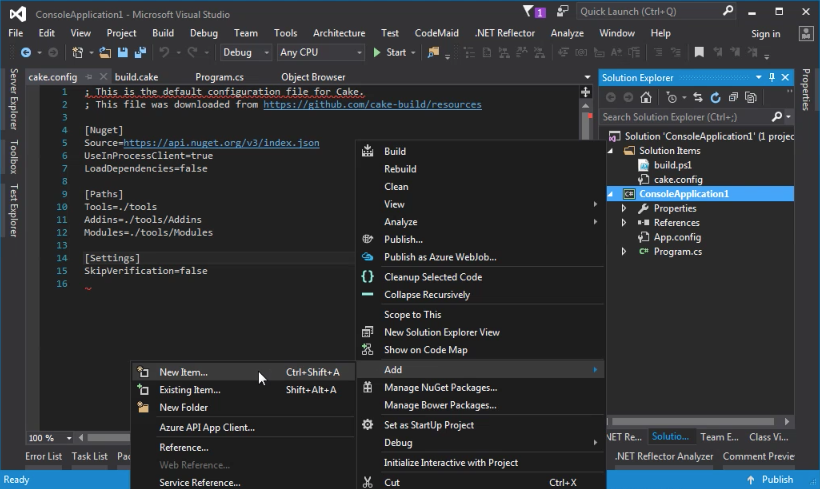This screenshot has width=820, height=489.
Task: Select build.ps1 in Solution Explorer tree
Action: pos(673,165)
